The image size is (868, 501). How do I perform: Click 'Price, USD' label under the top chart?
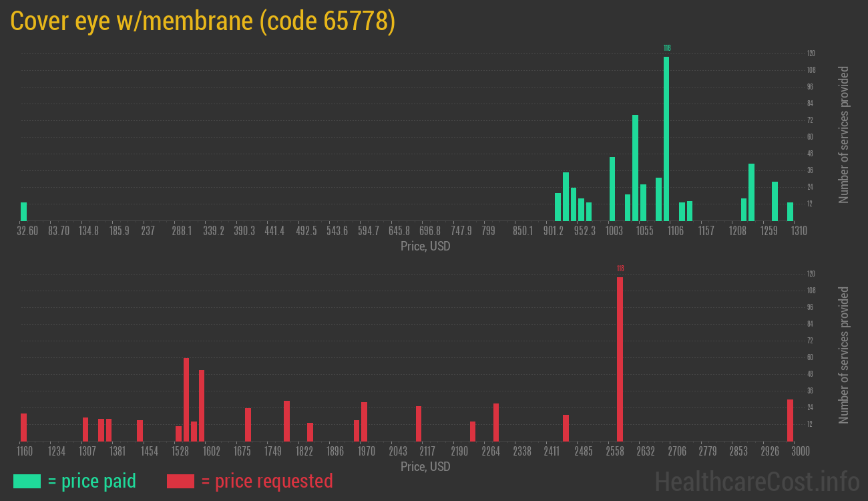point(425,246)
